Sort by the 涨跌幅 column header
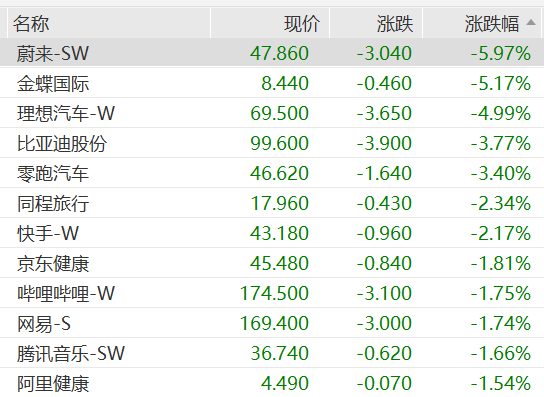This screenshot has width=544, height=397. (482, 23)
